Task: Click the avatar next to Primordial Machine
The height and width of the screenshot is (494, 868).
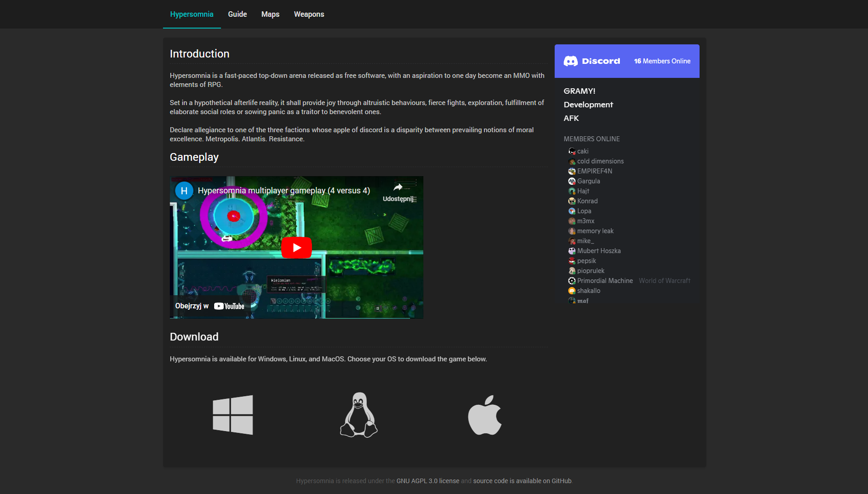Action: point(572,281)
